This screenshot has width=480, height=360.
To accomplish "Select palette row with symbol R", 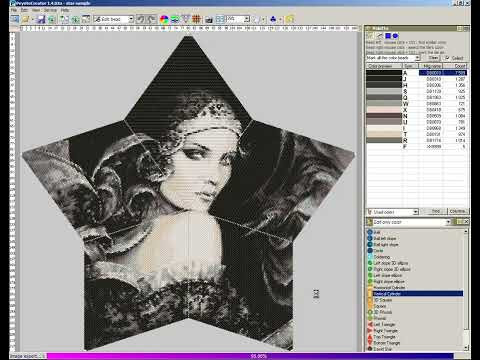I will click(x=417, y=140).
